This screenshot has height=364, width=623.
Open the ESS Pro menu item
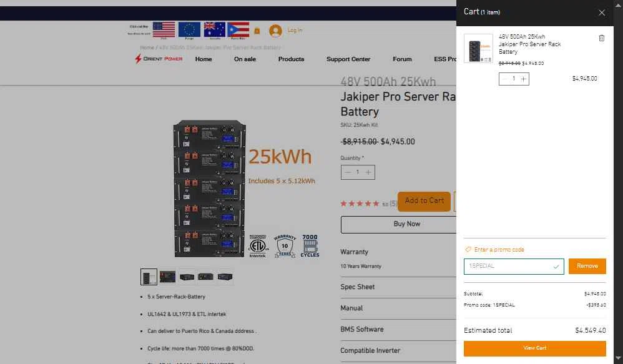[x=445, y=59]
